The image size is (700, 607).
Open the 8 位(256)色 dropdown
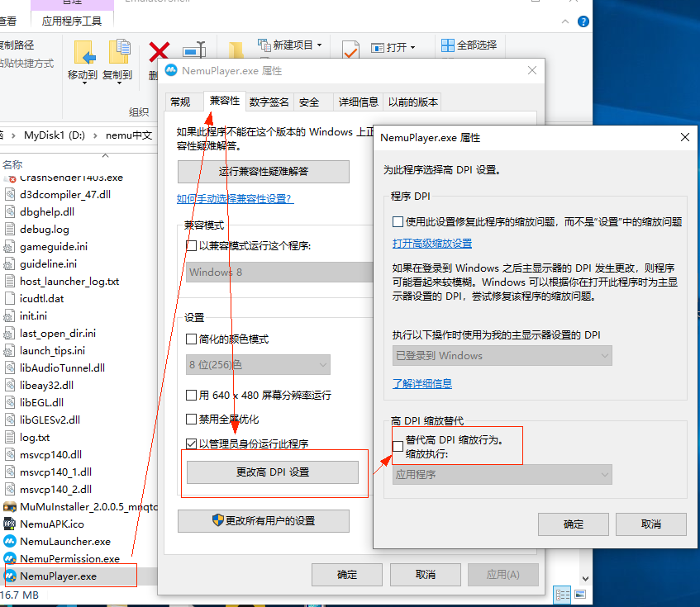tap(258, 365)
